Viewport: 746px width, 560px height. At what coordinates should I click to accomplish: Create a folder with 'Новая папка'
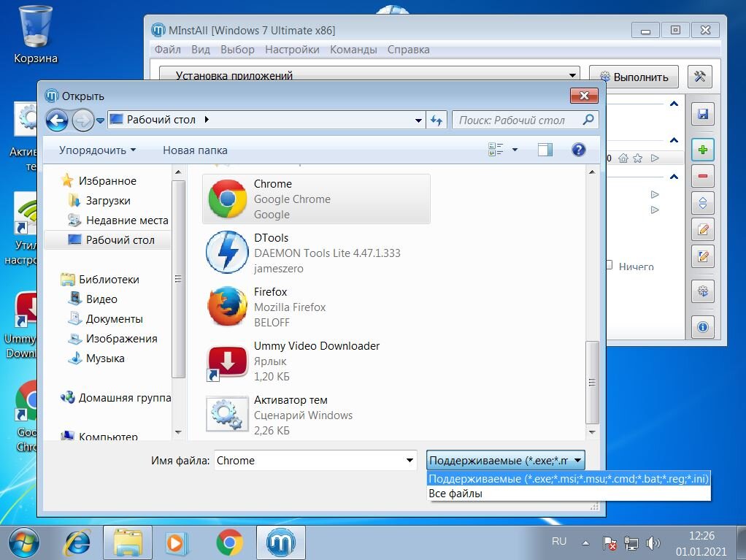[194, 150]
